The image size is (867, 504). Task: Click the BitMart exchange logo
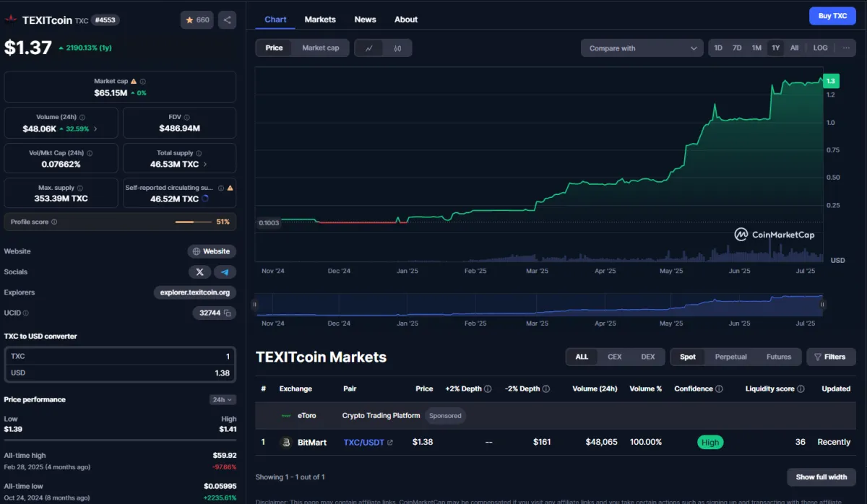[286, 442]
